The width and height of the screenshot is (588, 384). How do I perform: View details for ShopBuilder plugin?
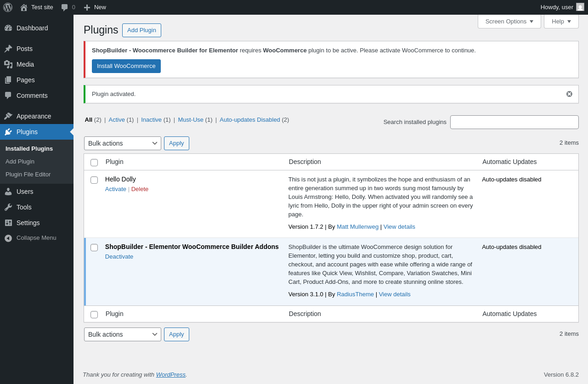395,294
